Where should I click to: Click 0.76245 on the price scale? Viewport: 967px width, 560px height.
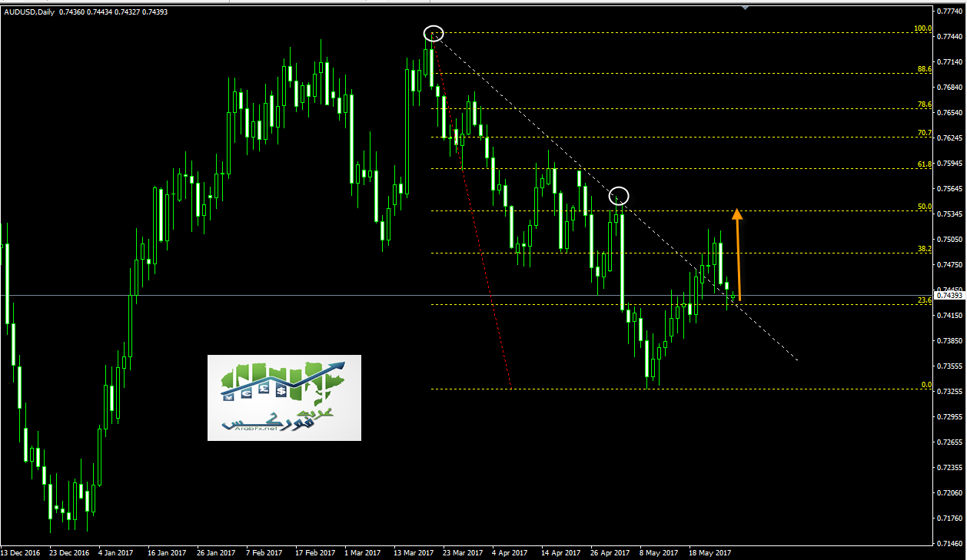951,138
